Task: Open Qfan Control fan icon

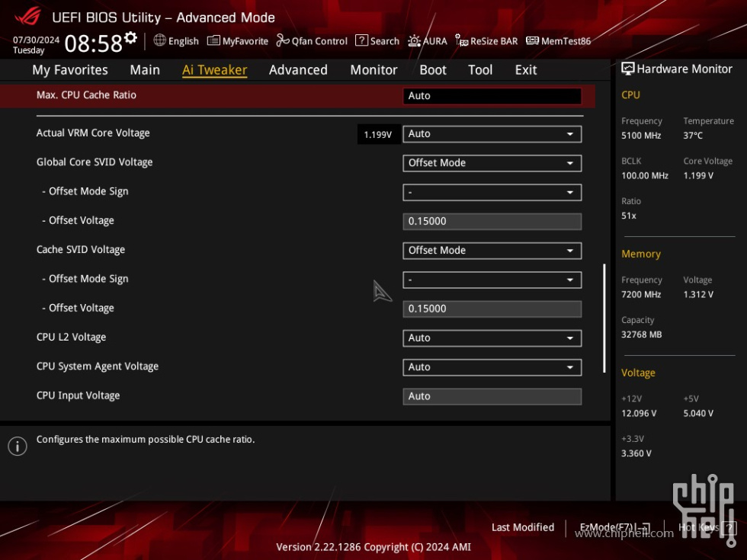Action: [x=283, y=40]
